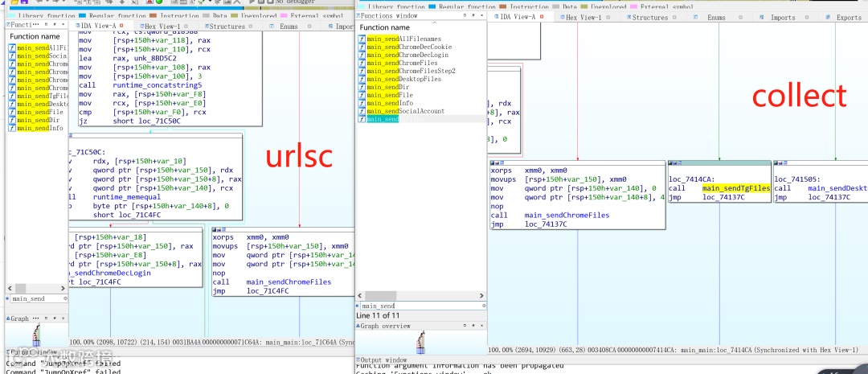This screenshot has height=374, width=868.
Task: Click runtime_memequal call in left graph
Action: tap(127, 196)
